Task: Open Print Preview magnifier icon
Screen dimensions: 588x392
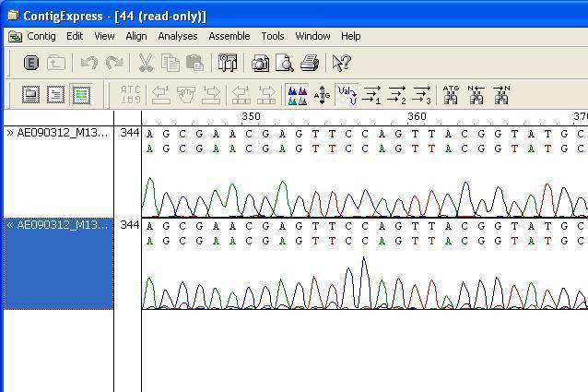Action: pyautogui.click(x=285, y=63)
